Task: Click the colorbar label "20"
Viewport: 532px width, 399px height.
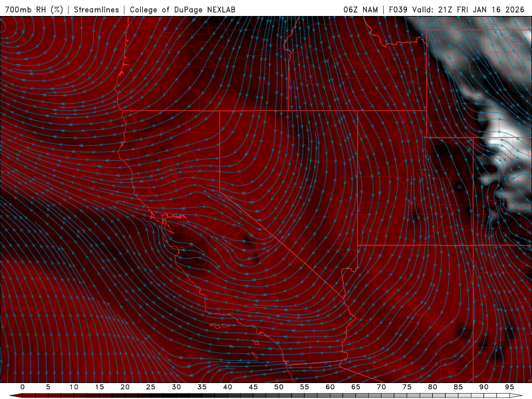Action: 125,387
